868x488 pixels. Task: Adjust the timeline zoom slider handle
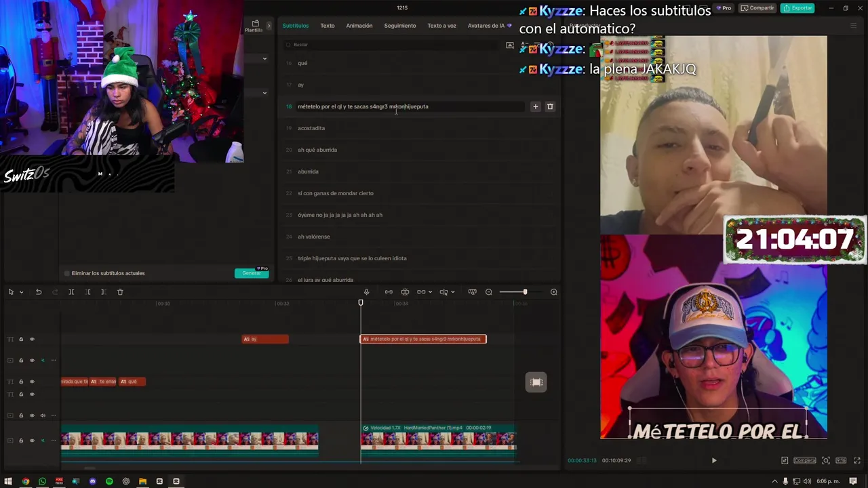[x=525, y=292]
